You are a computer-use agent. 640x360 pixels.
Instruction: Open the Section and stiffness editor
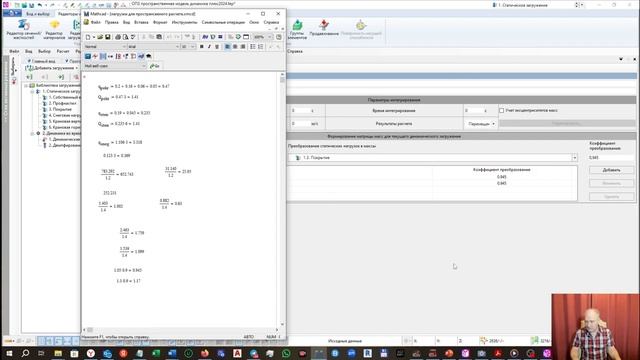[24, 29]
